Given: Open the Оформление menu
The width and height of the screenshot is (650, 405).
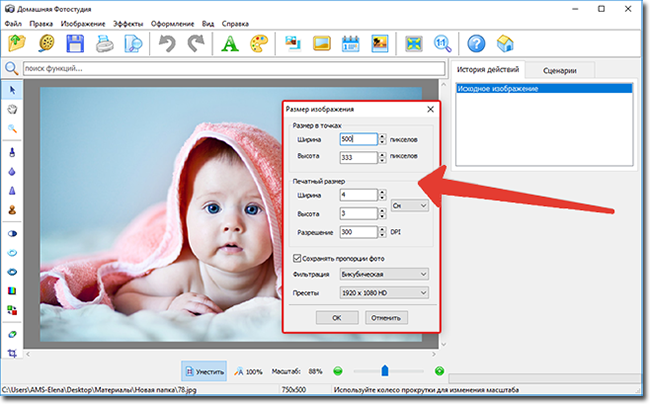Looking at the screenshot, I should pos(172,24).
